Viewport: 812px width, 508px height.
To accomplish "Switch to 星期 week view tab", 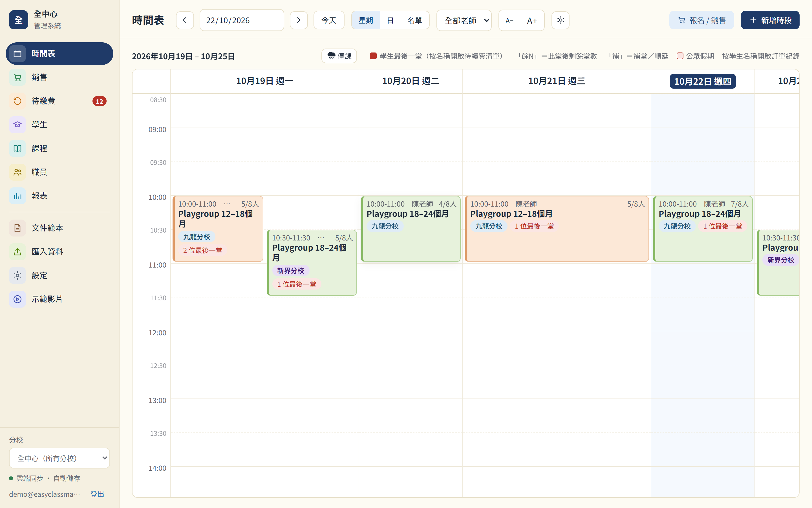I will [366, 21].
